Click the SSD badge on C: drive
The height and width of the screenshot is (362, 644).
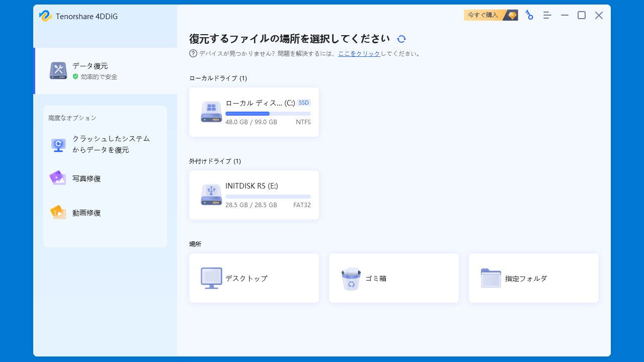click(x=304, y=103)
